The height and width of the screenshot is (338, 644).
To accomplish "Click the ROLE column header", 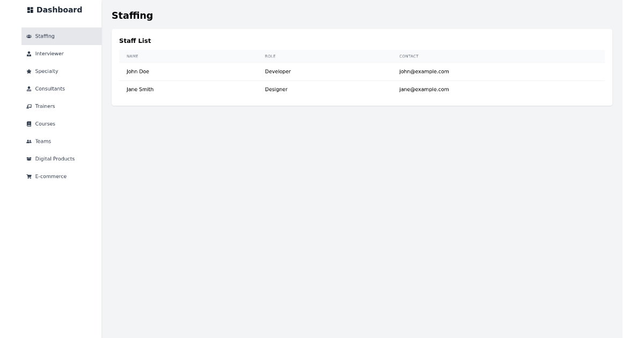I will click(270, 56).
